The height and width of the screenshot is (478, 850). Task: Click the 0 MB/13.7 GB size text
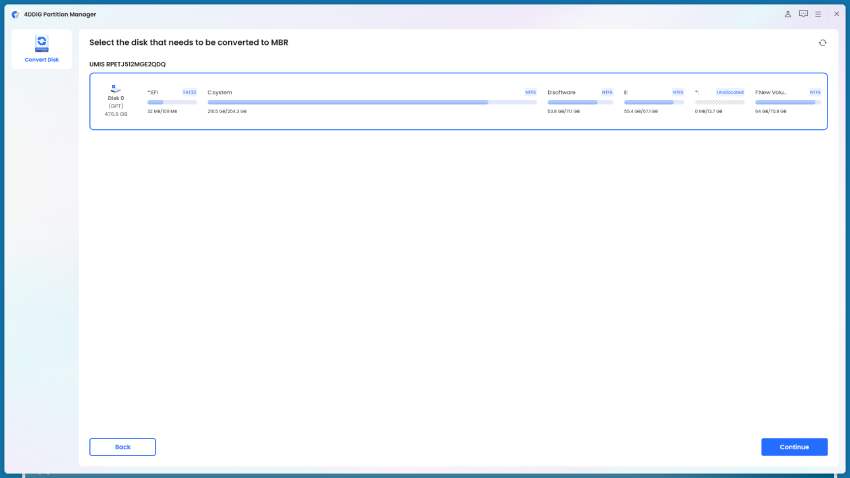(709, 112)
